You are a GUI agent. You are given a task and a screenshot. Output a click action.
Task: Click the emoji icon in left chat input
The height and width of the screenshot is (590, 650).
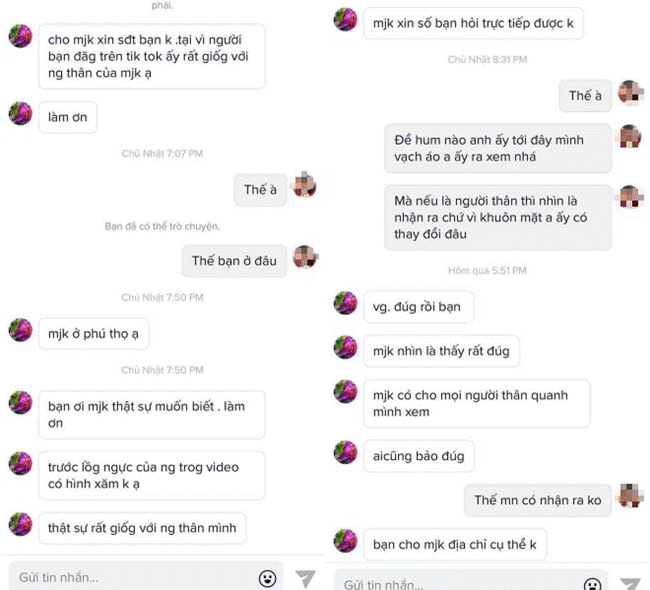[x=267, y=578]
